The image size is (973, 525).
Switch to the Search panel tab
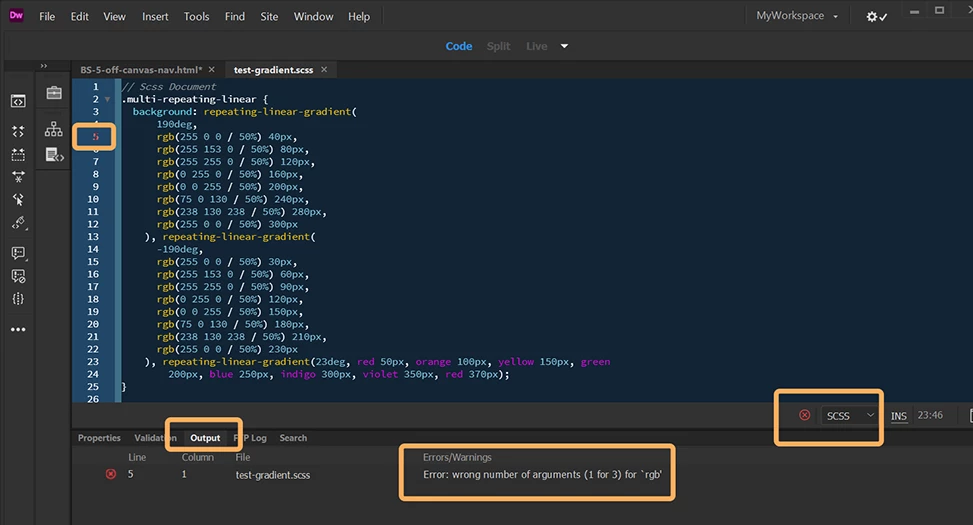(293, 438)
